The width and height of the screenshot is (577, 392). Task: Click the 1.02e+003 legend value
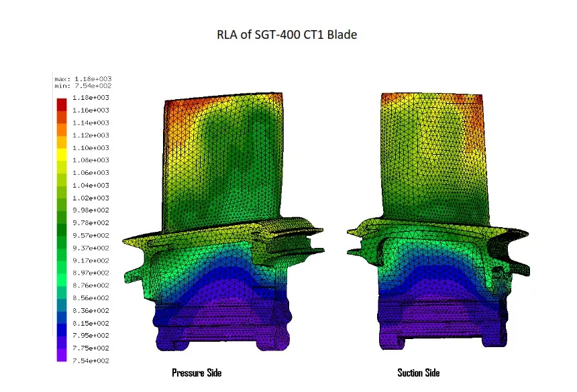pos(91,198)
